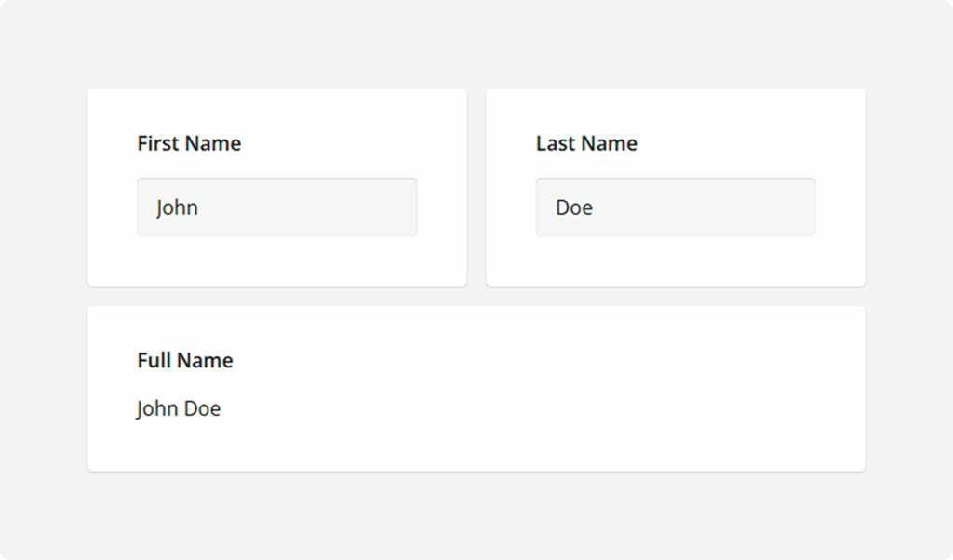Click white space below the Last Name input
Viewport: 953px width, 560px height.
click(x=675, y=262)
